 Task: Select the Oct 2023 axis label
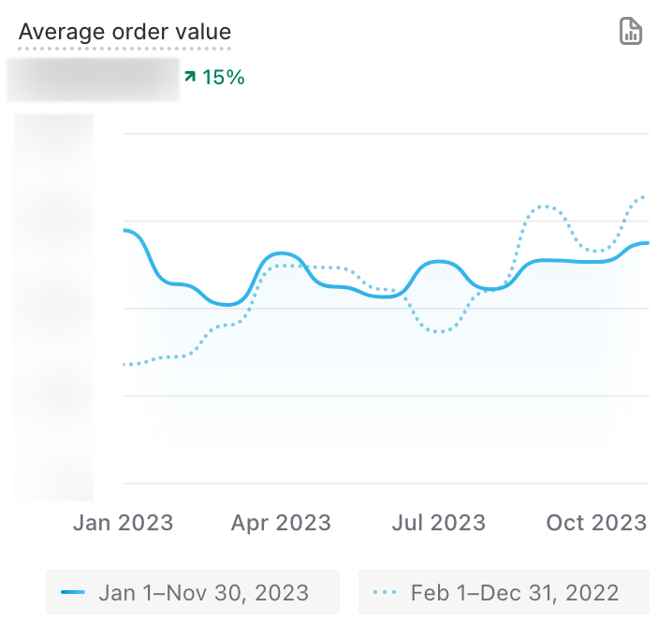point(596,522)
